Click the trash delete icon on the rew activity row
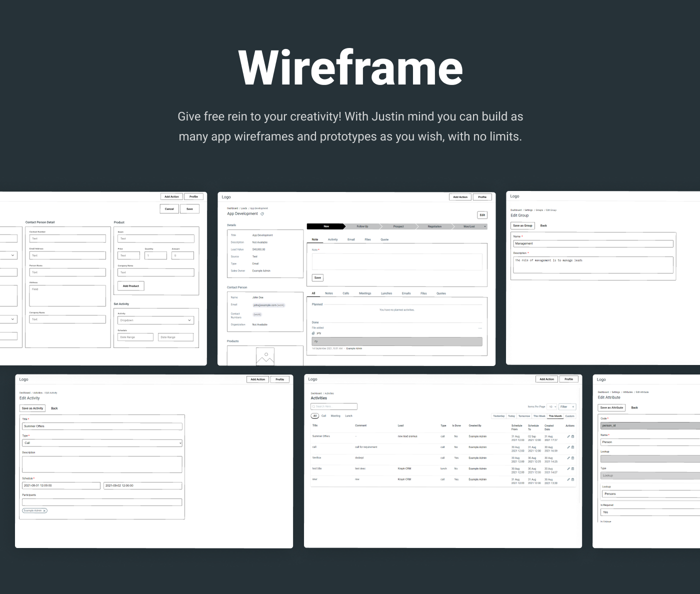 572,480
